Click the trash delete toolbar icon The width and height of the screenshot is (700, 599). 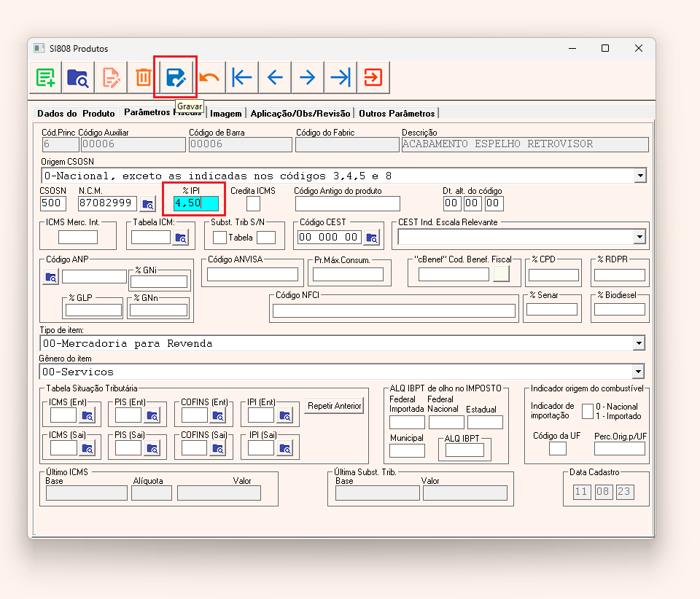click(143, 77)
